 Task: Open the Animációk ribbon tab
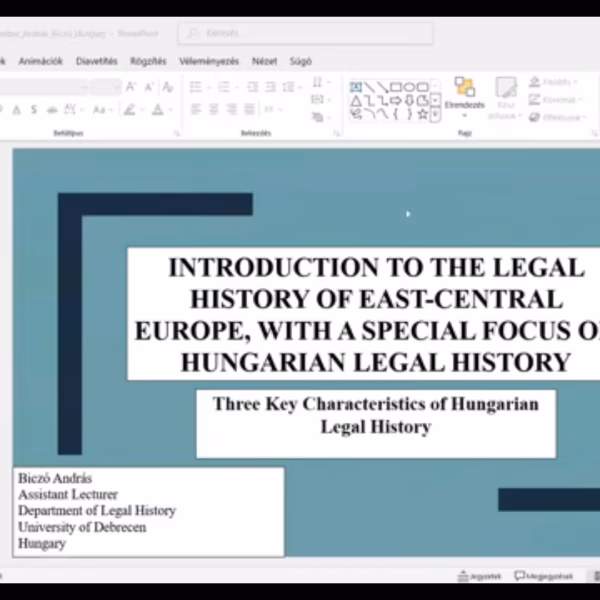coord(41,61)
